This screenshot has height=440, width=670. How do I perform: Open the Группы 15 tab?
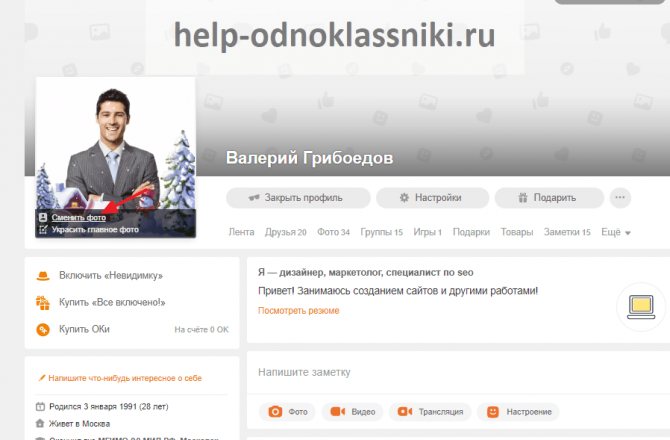pyautogui.click(x=382, y=232)
